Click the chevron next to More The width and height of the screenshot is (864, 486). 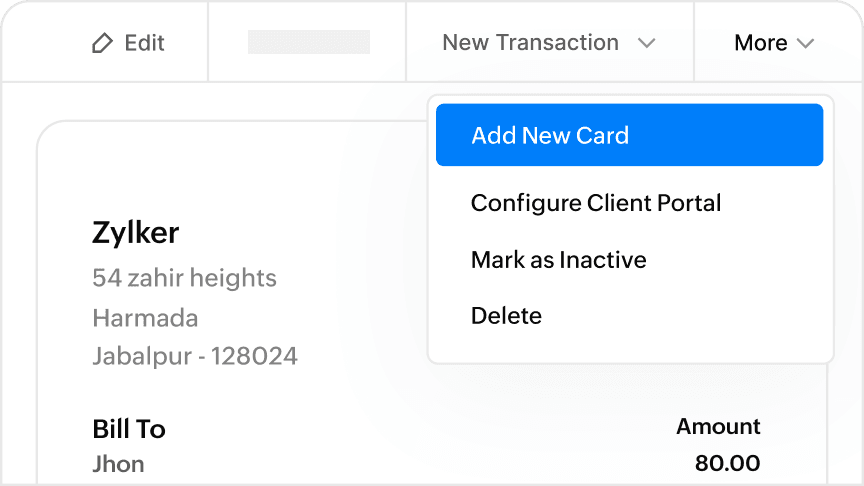click(x=806, y=43)
